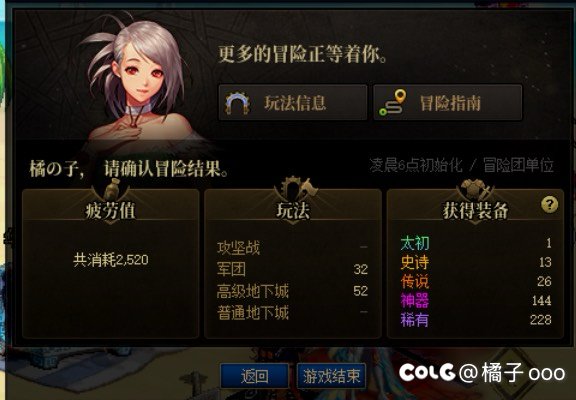
Task: Click the silver-haired character portrait
Action: tap(140, 83)
